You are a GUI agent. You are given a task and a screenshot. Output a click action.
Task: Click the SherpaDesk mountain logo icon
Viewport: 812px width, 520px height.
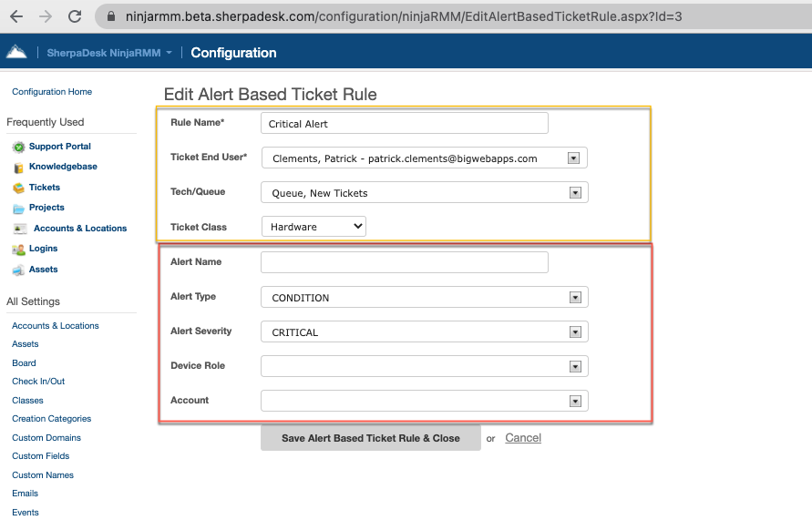click(16, 52)
